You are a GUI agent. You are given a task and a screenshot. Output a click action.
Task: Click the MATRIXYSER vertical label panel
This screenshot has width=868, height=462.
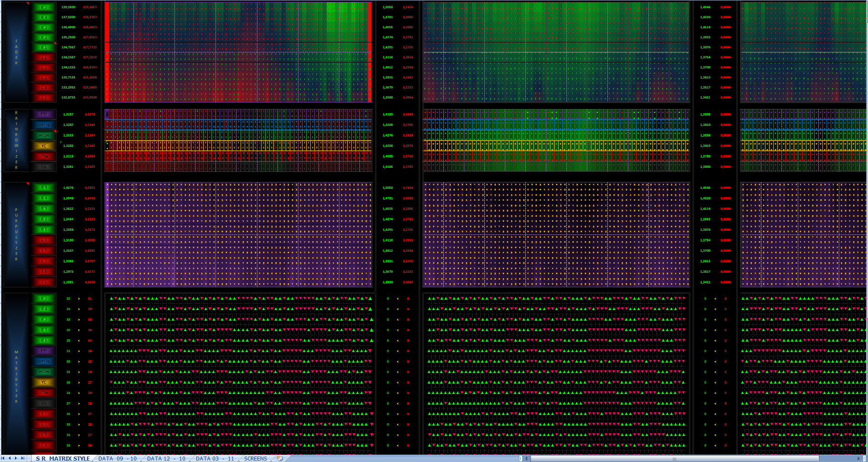pos(16,374)
